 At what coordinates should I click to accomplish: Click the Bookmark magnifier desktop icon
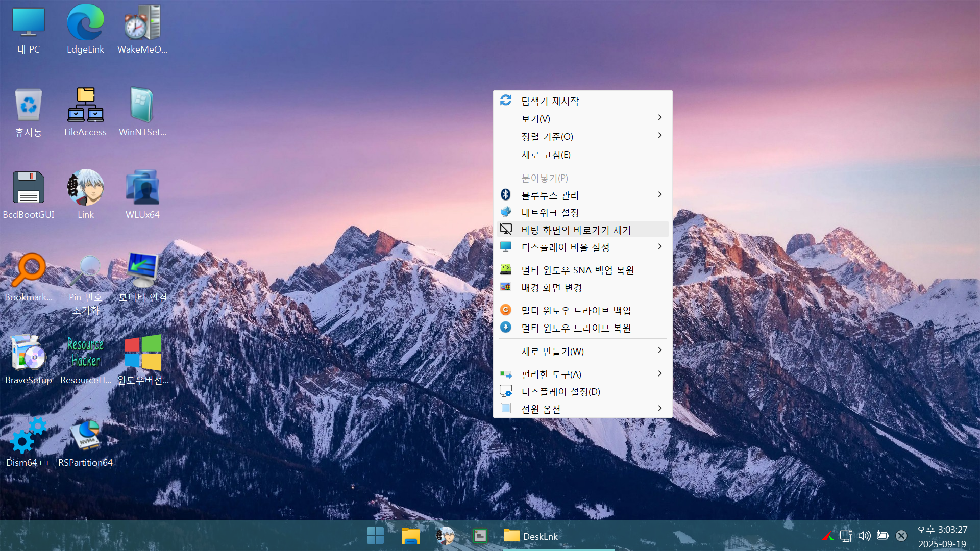click(29, 270)
